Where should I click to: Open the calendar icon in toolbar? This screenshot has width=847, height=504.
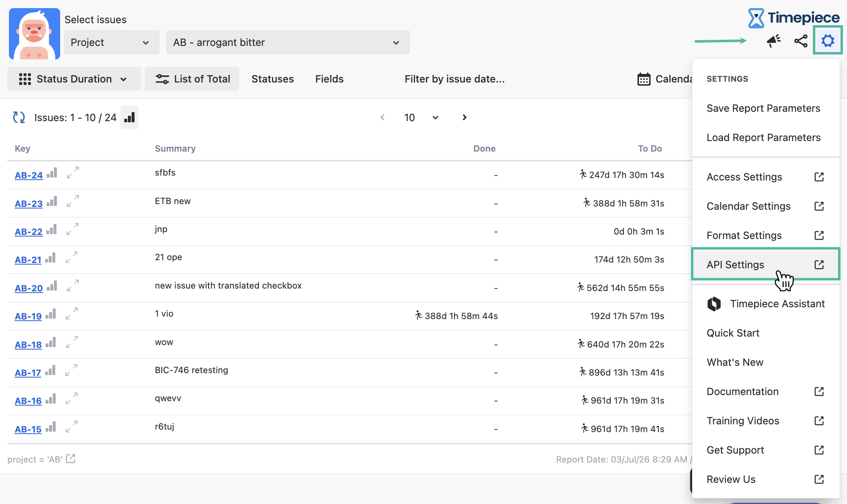coord(644,79)
